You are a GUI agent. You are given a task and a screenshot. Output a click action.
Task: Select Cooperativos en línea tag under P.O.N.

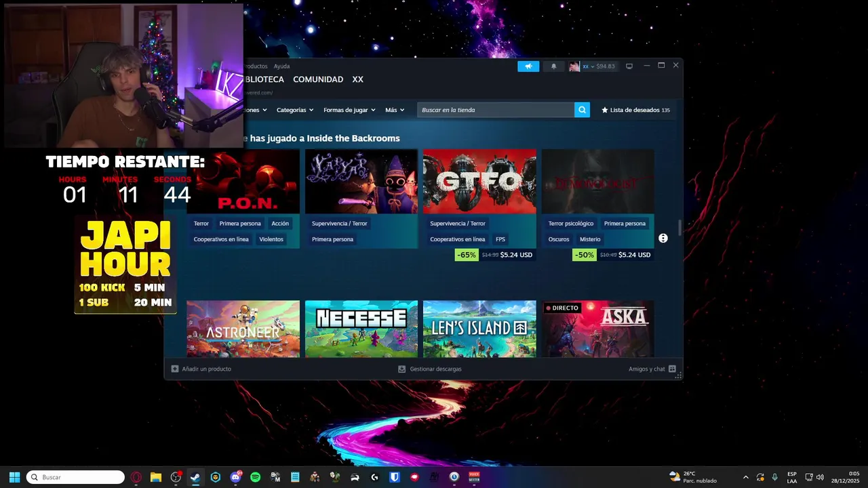221,239
